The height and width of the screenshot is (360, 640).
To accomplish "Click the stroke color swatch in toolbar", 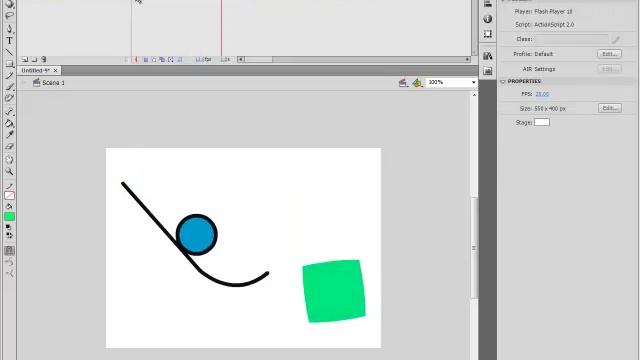I will [x=9, y=196].
